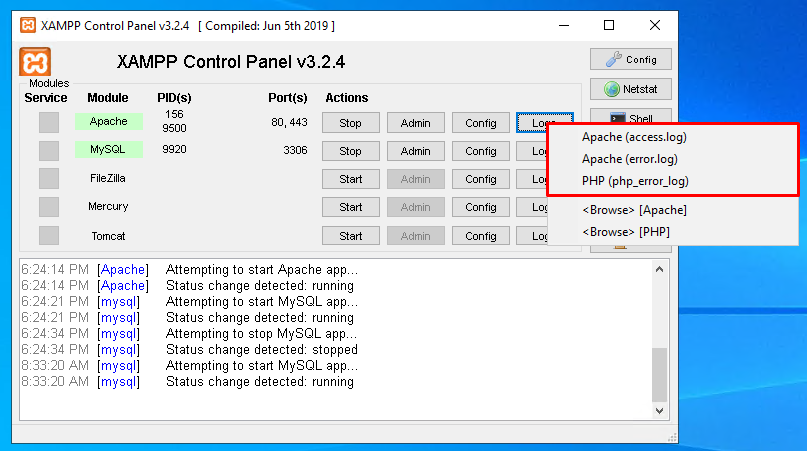Open Config with the wrench icon
The width and height of the screenshot is (807, 451).
pos(630,59)
